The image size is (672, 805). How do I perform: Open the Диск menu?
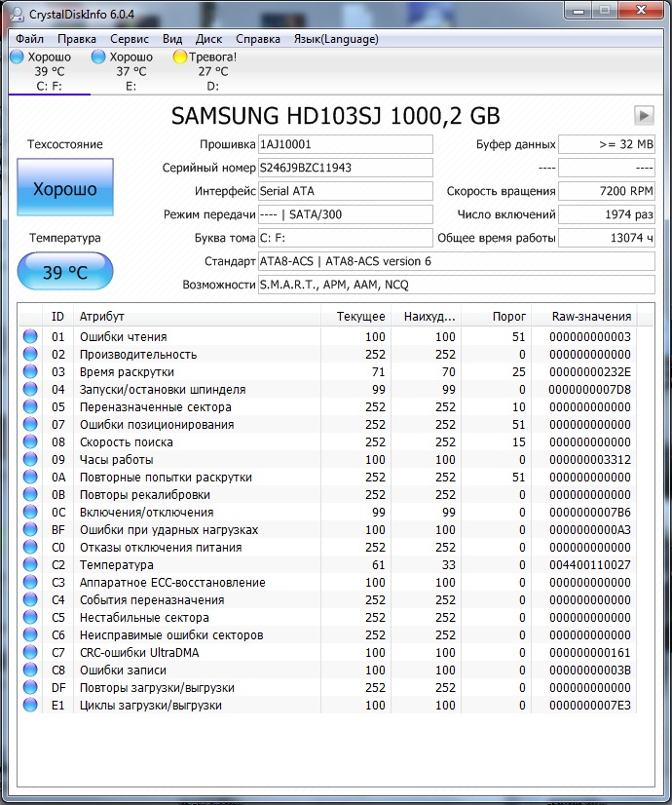pos(208,39)
